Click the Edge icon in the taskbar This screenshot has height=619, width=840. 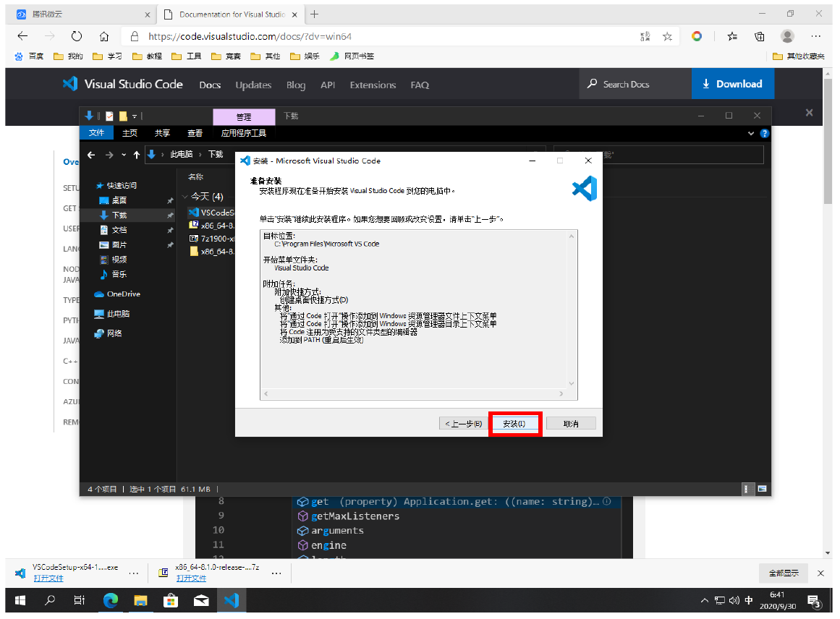click(111, 600)
